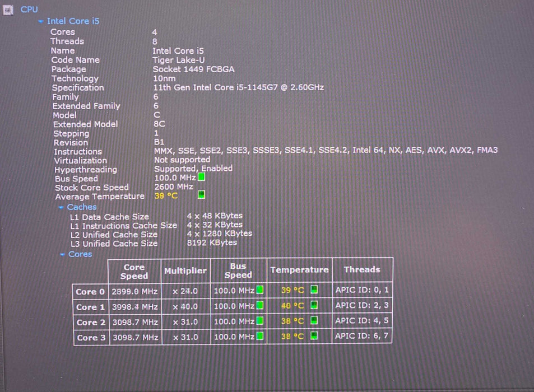Click the x 24.0 multiplier cell

[x=185, y=291]
